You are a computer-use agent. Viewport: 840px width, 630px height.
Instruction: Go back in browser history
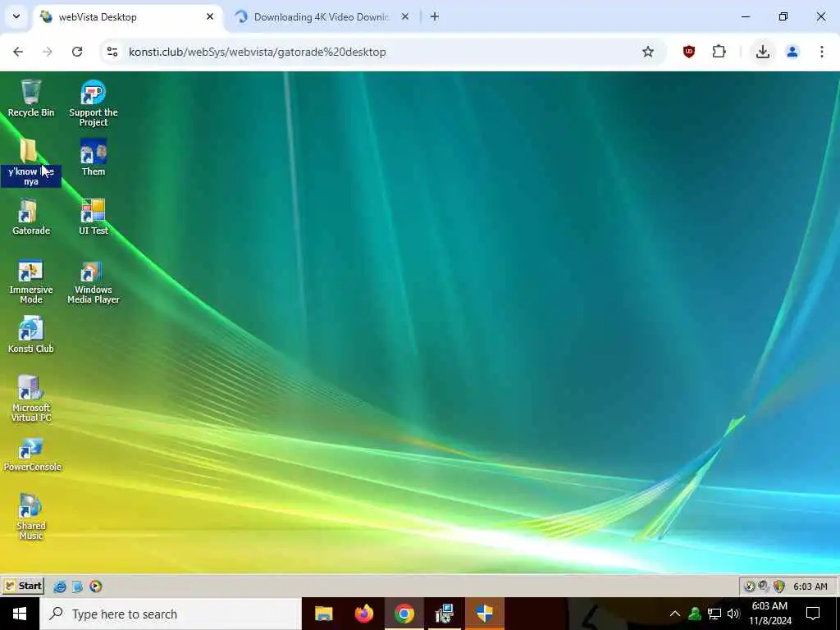[x=18, y=52]
